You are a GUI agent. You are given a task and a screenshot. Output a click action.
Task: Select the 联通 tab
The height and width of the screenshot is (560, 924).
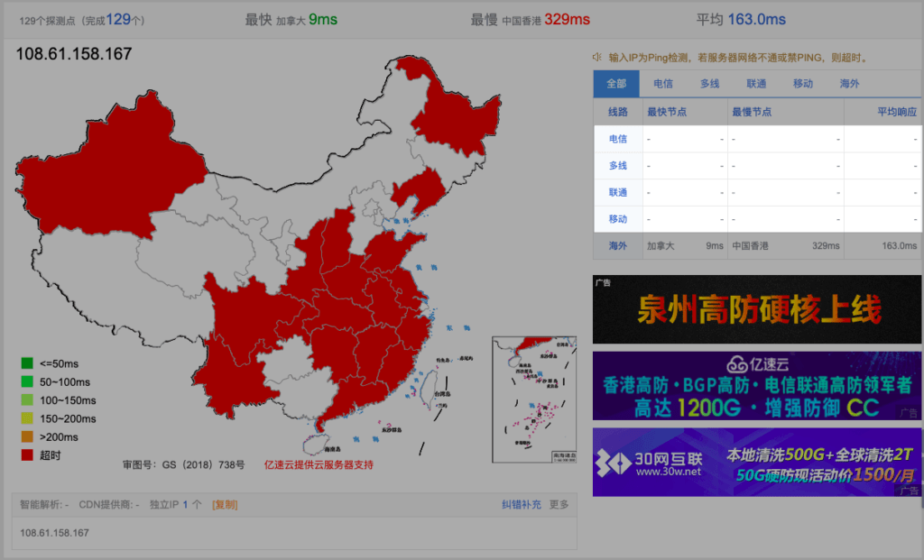756,84
